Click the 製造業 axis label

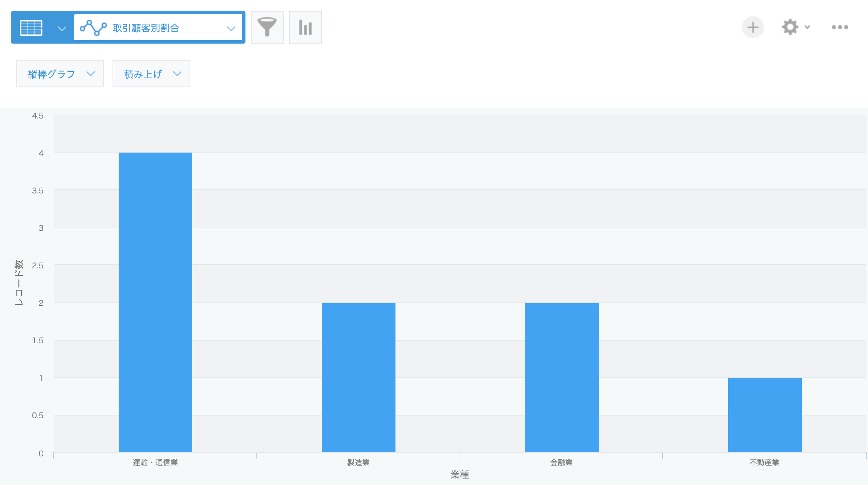click(358, 463)
